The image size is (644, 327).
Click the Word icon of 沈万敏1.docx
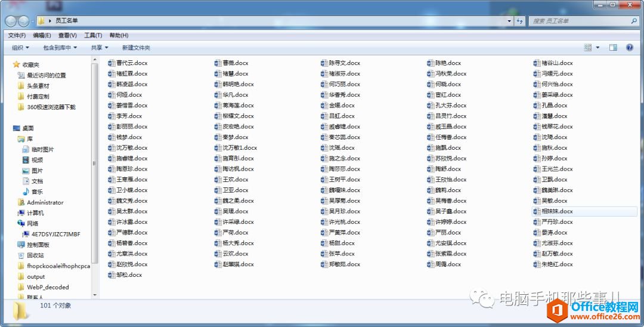(x=218, y=148)
